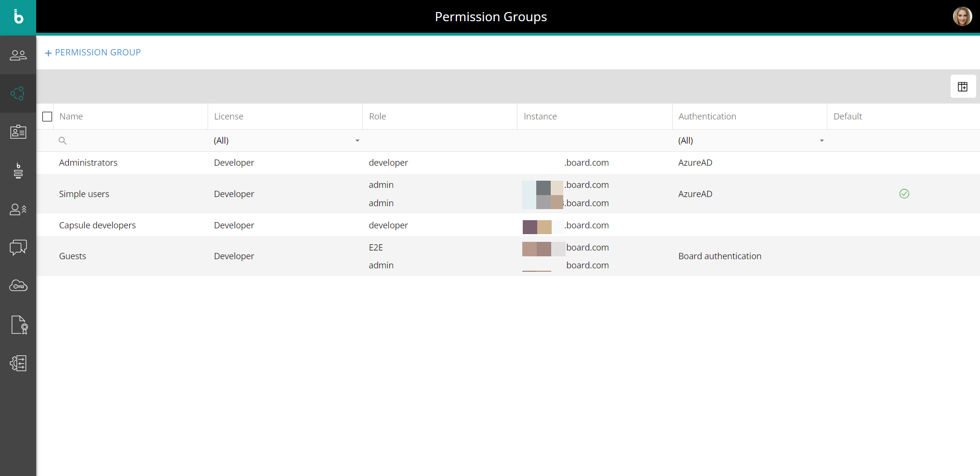Viewport: 980px width, 476px height.
Task: Click the Board stack sidebar icon
Action: tap(18, 171)
